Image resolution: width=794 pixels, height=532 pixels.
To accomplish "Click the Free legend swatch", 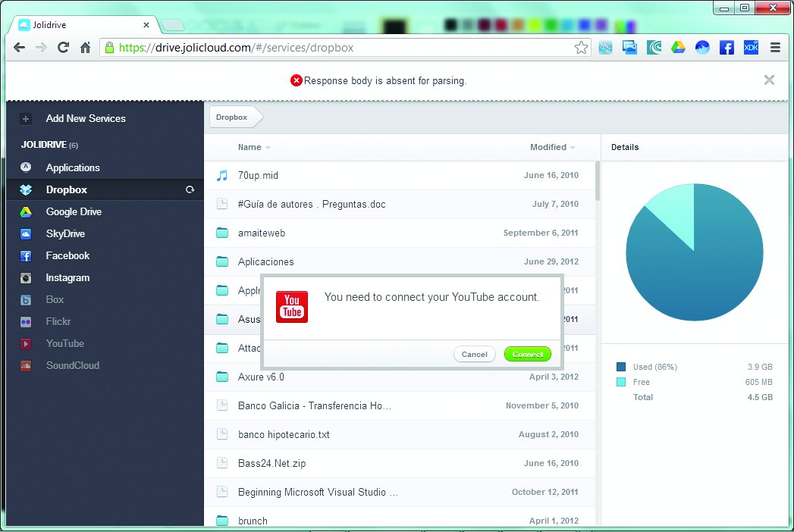I will click(x=621, y=382).
